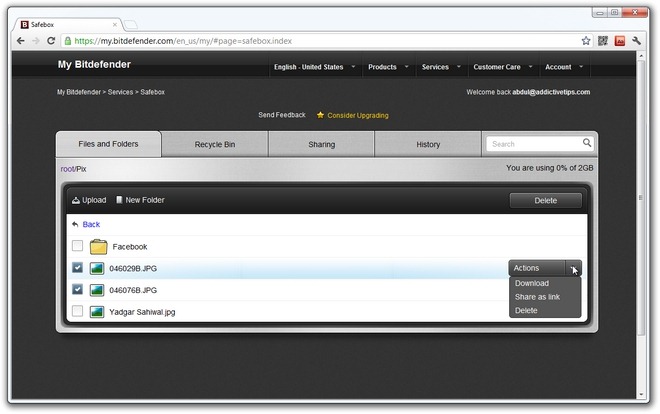Click the red extension icon in toolbar
The image size is (660, 414).
coord(620,41)
